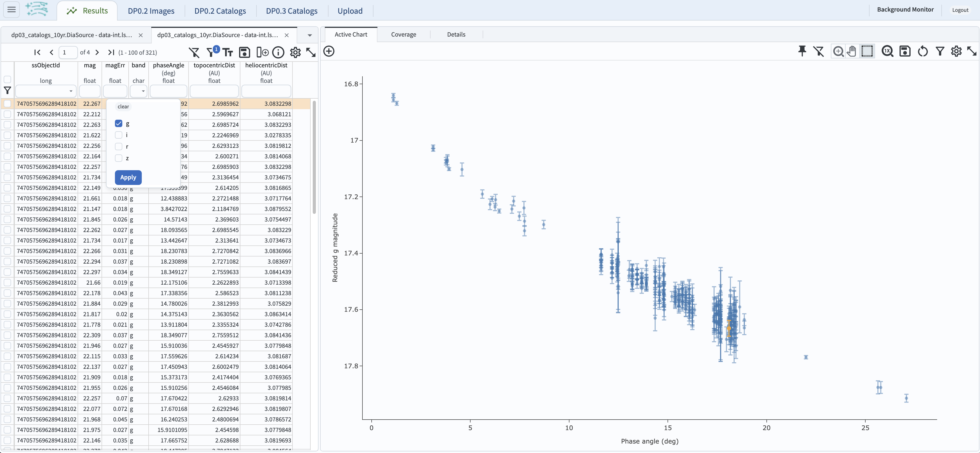The image size is (980, 453).
Task: Check the z band filter option
Action: pos(119,158)
